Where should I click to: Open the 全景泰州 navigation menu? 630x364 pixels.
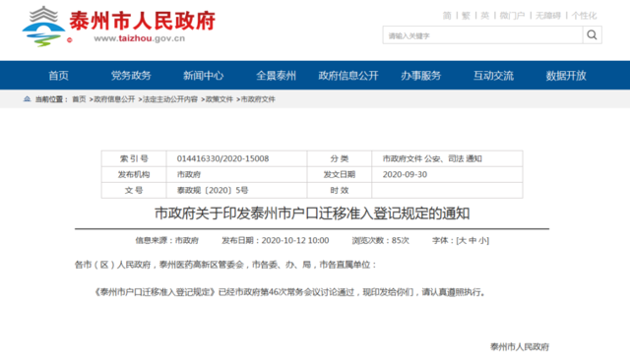click(276, 76)
